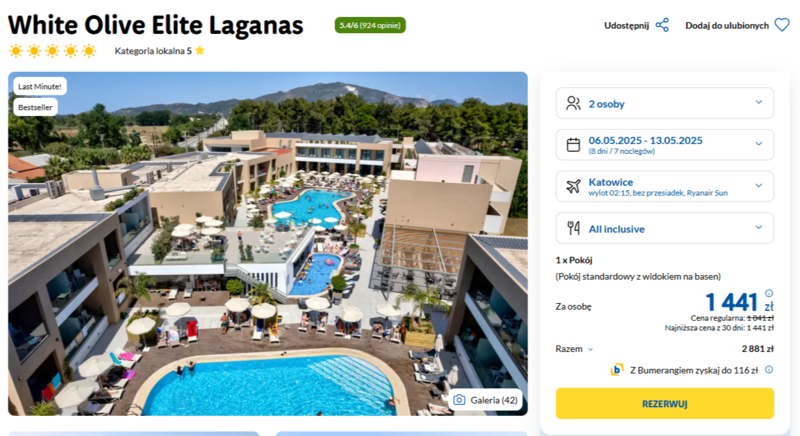
Task: Expand the Razem total price breakdown
Action: 574,349
